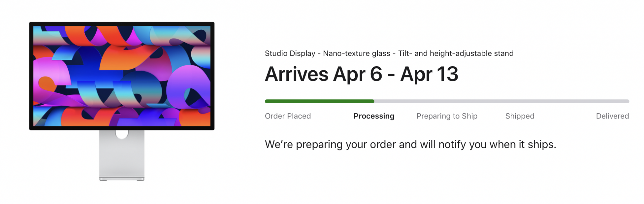
Task: Click the 'Apr 13' end date
Action: coord(429,74)
